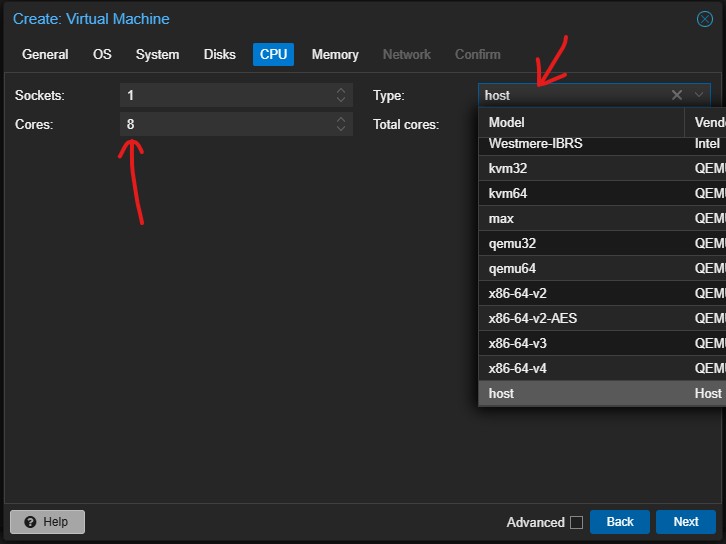This screenshot has width=726, height=544.
Task: Open the Disks tab
Action: [220, 54]
